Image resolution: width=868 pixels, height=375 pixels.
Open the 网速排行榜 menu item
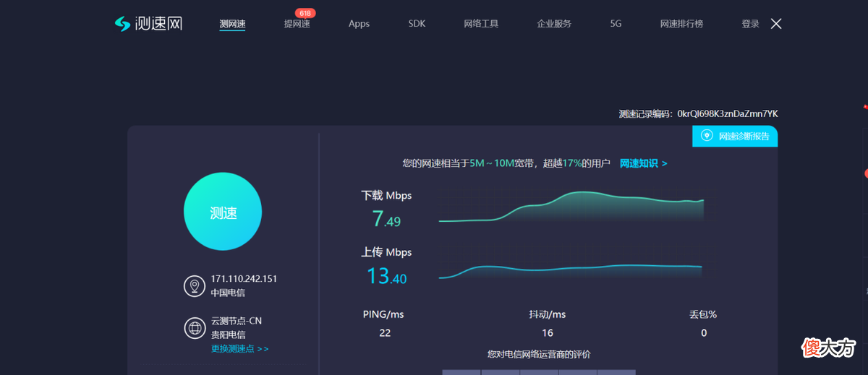(x=681, y=24)
